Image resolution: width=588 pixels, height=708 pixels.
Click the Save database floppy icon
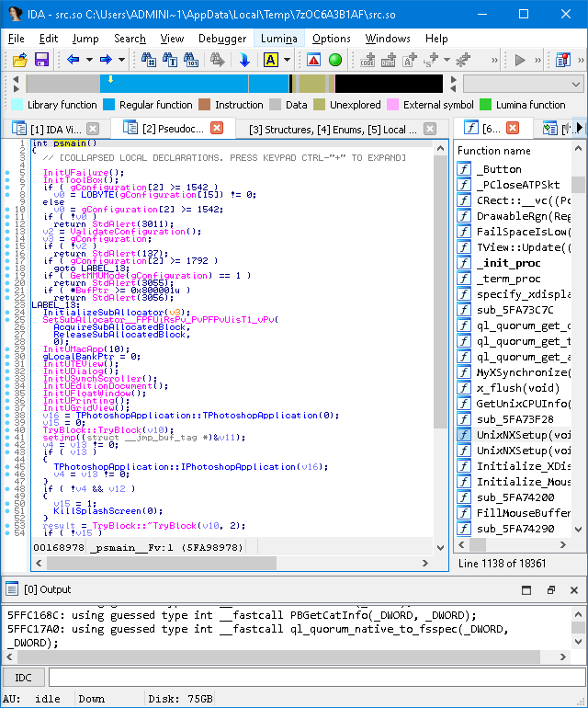pos(41,60)
